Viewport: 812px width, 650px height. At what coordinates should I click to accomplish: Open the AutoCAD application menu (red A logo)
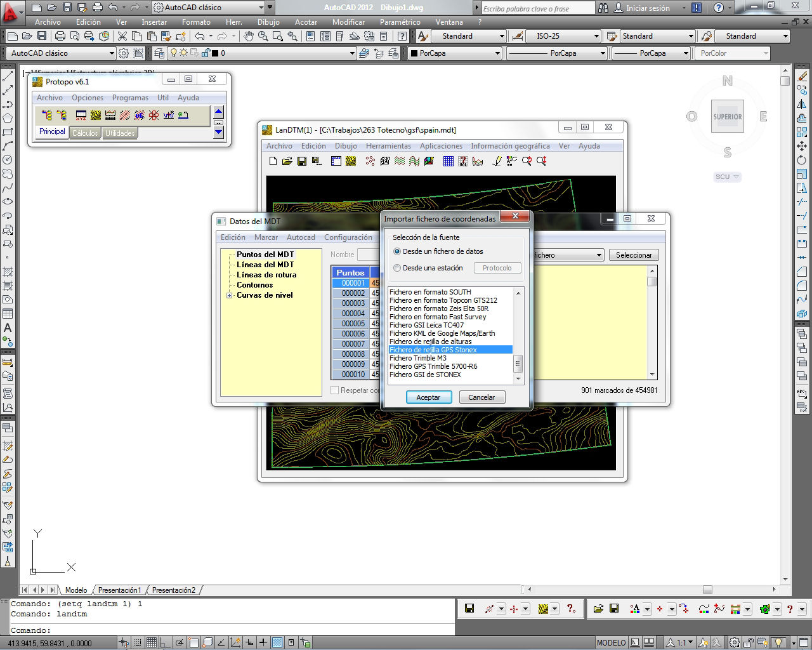click(11, 11)
